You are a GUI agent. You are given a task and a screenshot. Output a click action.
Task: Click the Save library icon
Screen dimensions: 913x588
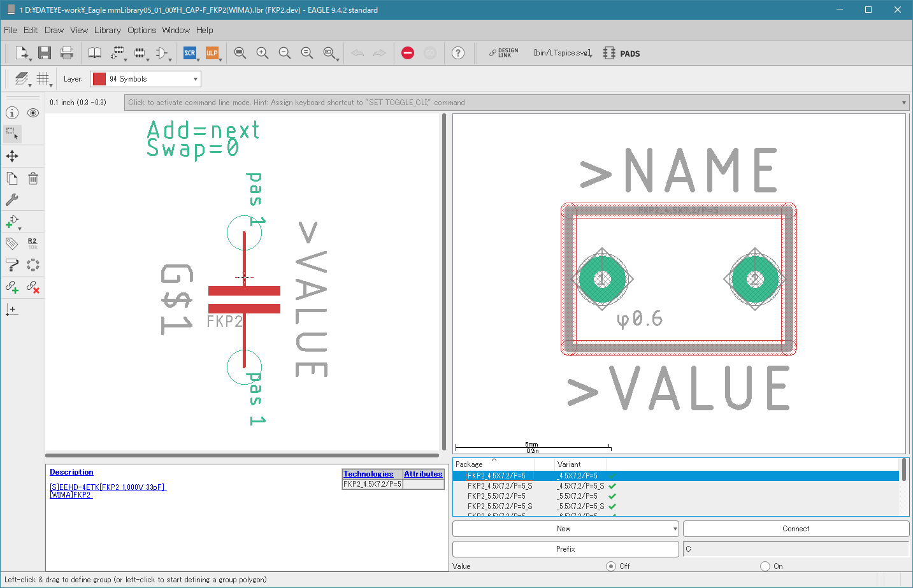point(44,53)
